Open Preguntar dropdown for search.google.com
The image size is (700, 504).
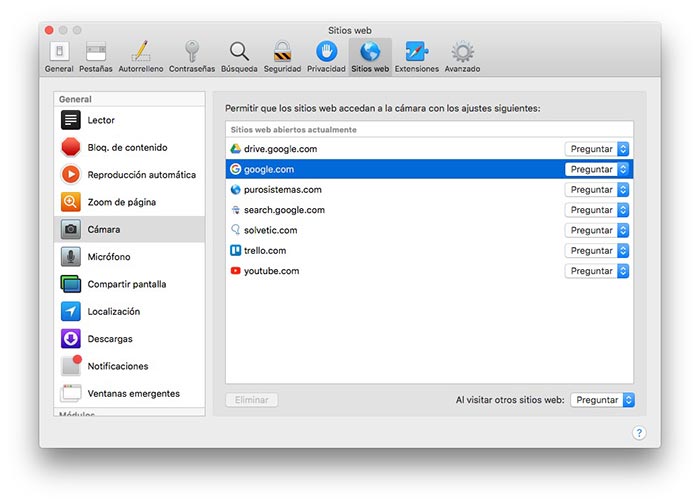(x=597, y=210)
